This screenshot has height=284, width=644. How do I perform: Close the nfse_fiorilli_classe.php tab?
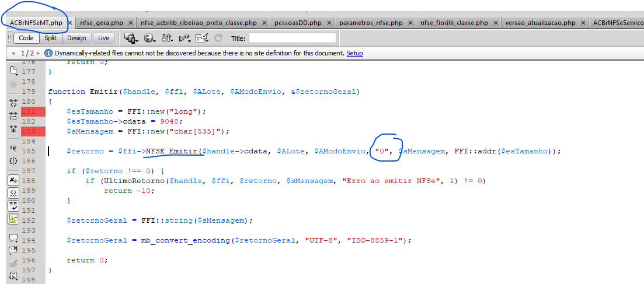pos(495,23)
